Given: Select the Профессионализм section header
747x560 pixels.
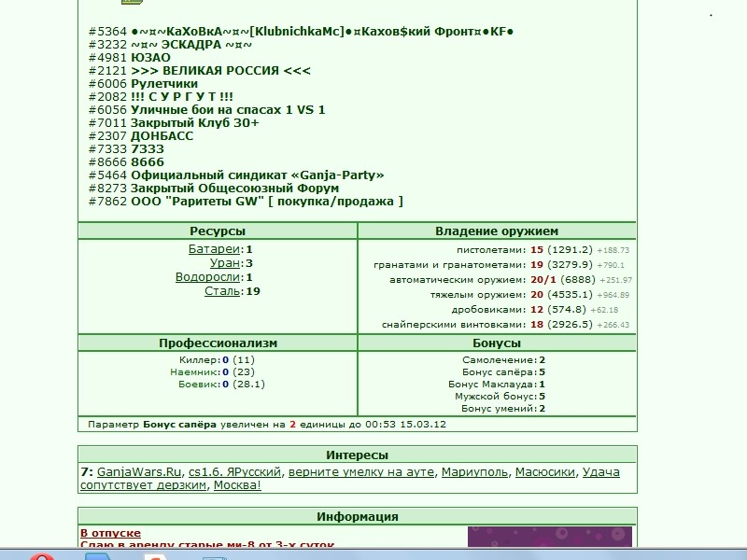Looking at the screenshot, I should [x=218, y=343].
